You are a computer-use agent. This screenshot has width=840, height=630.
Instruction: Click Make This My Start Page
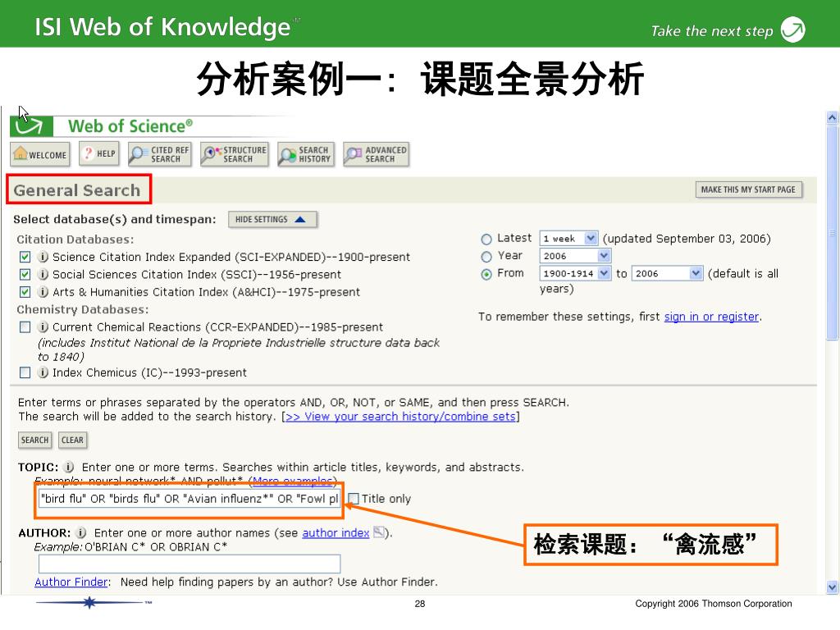pos(748,189)
